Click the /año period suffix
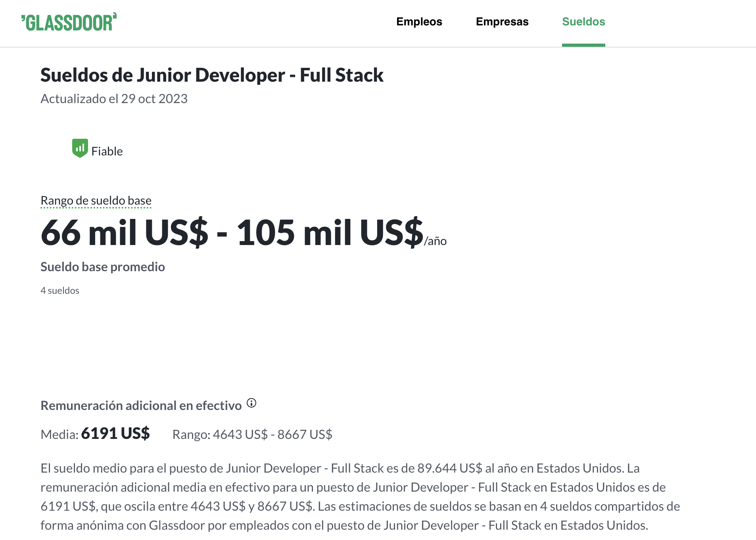756x540 pixels. (435, 241)
